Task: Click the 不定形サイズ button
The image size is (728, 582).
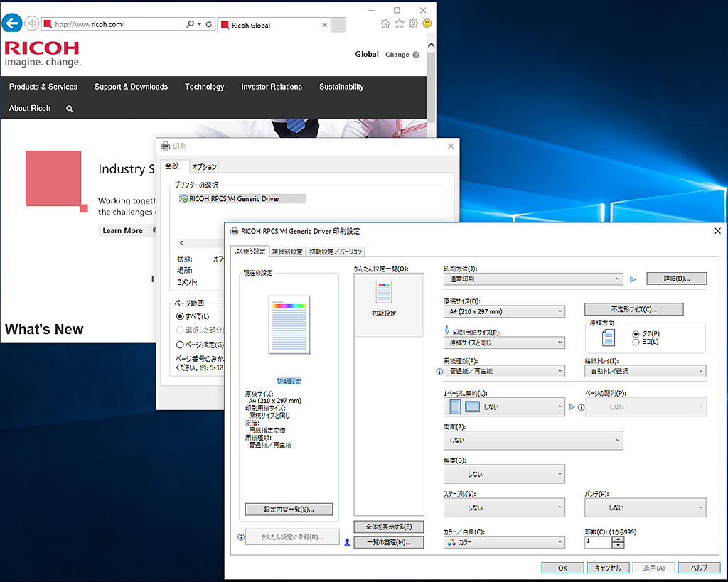Action: (633, 309)
